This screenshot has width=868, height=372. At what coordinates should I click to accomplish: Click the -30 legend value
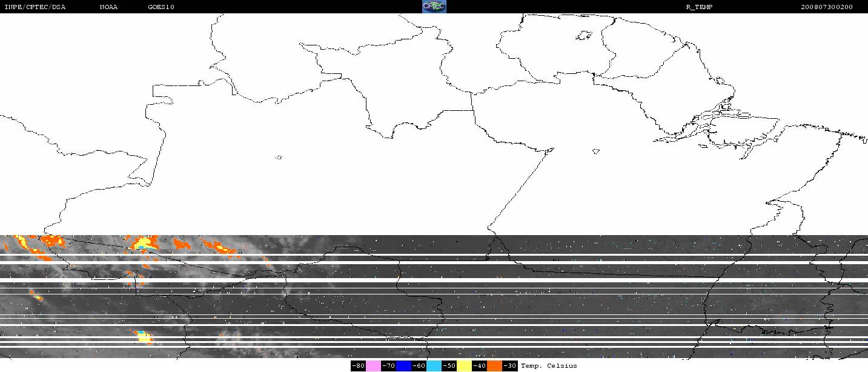pyautogui.click(x=509, y=366)
